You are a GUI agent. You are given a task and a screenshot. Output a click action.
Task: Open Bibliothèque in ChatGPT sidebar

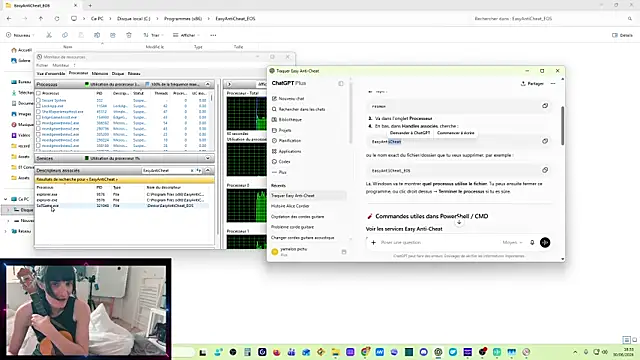[287, 120]
